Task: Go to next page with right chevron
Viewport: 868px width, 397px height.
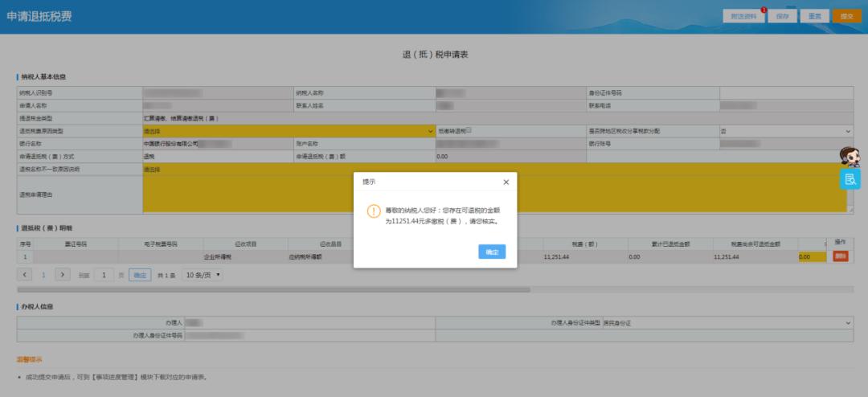Action: [x=63, y=274]
